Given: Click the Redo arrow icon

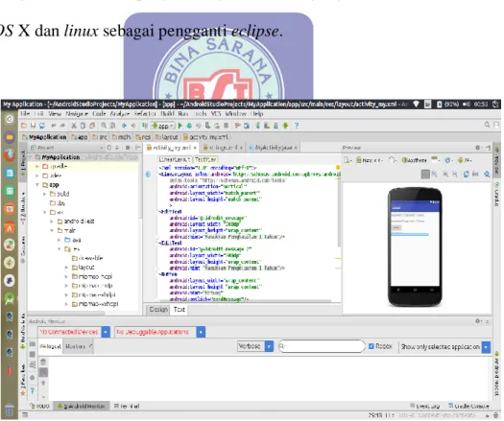Looking at the screenshot, I should pos(62,126).
